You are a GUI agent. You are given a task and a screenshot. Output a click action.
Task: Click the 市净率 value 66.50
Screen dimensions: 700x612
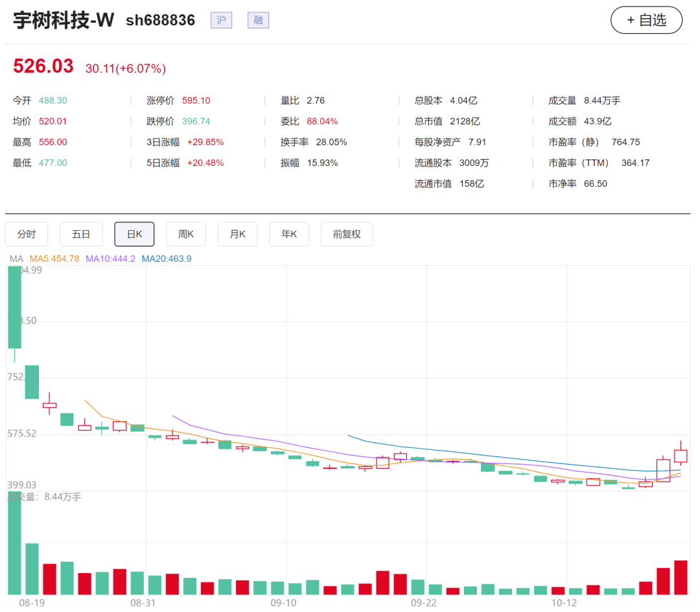click(x=596, y=183)
